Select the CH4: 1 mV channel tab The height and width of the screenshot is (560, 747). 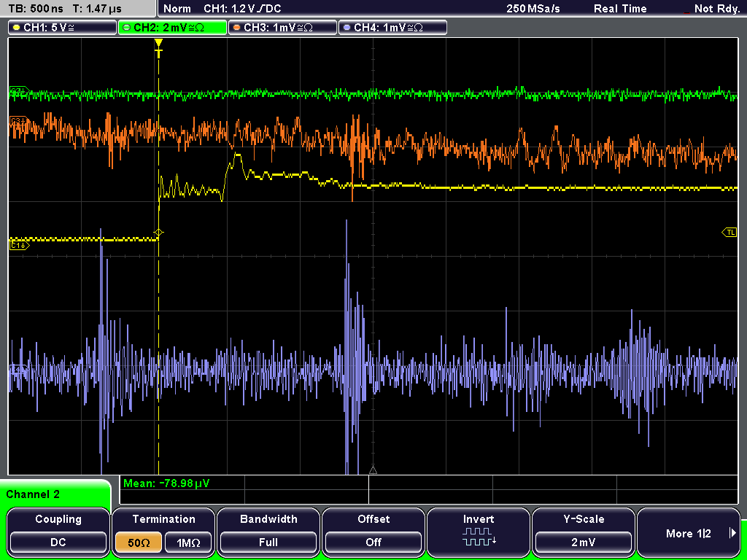392,28
